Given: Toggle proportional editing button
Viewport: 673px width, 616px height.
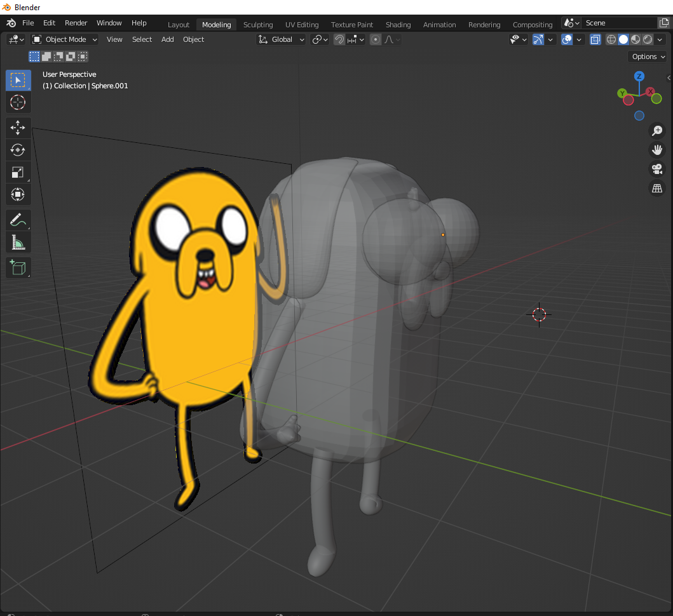Looking at the screenshot, I should (376, 39).
